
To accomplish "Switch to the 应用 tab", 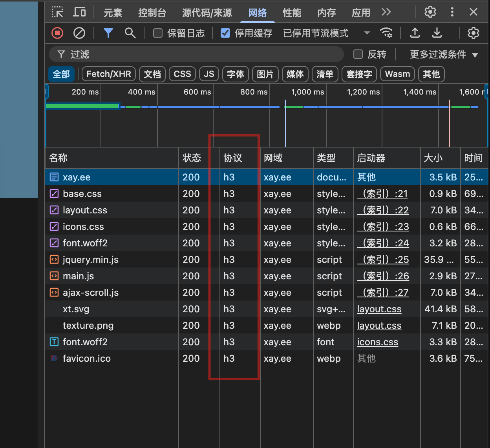I will (x=361, y=13).
